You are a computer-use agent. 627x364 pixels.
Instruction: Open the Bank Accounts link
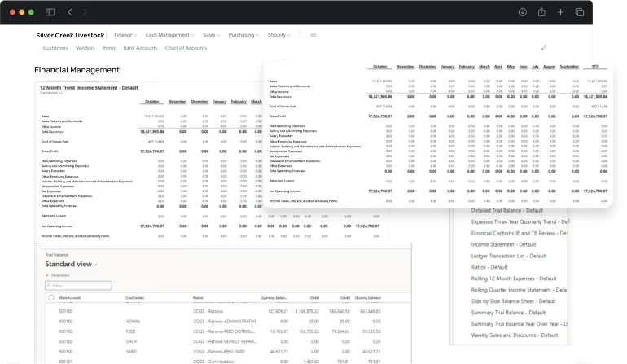pyautogui.click(x=140, y=48)
